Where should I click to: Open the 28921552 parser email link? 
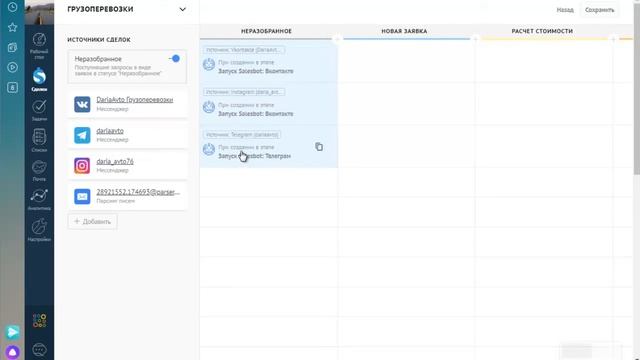coord(138,192)
